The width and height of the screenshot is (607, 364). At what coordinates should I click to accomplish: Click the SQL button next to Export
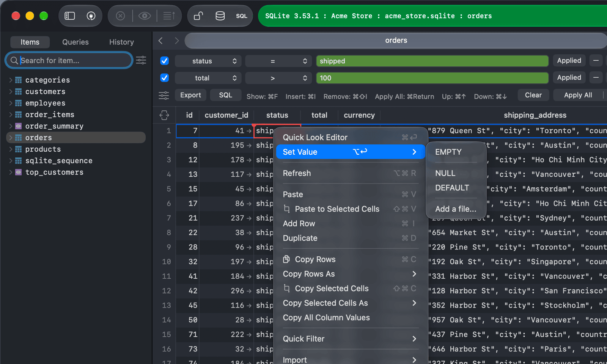pos(225,95)
